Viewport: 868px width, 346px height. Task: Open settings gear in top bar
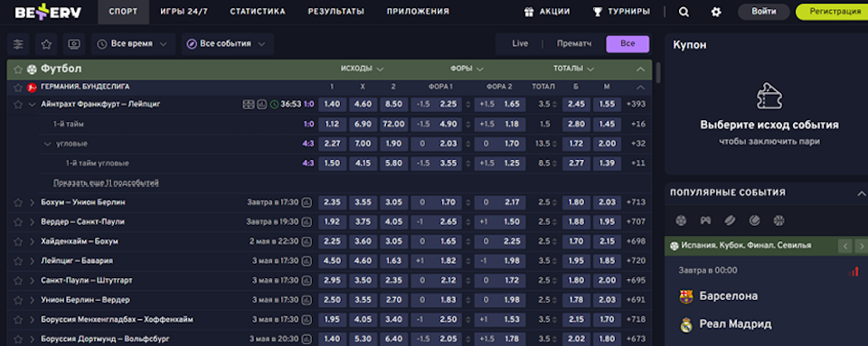point(716,12)
